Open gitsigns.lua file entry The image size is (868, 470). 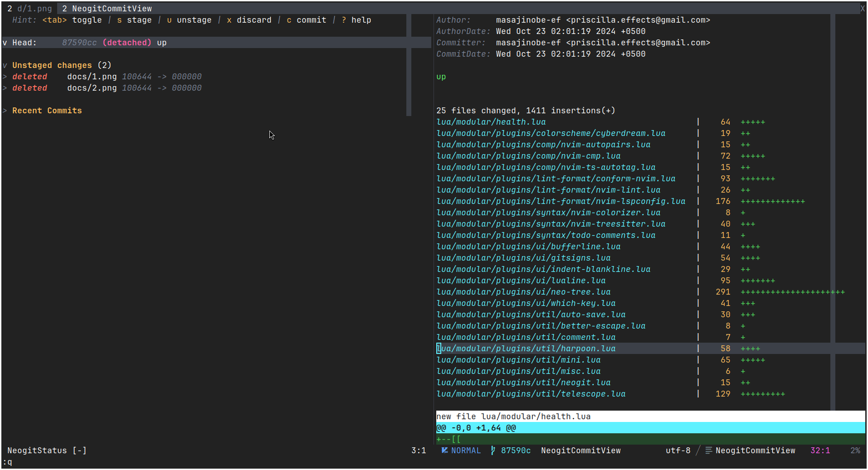click(523, 258)
